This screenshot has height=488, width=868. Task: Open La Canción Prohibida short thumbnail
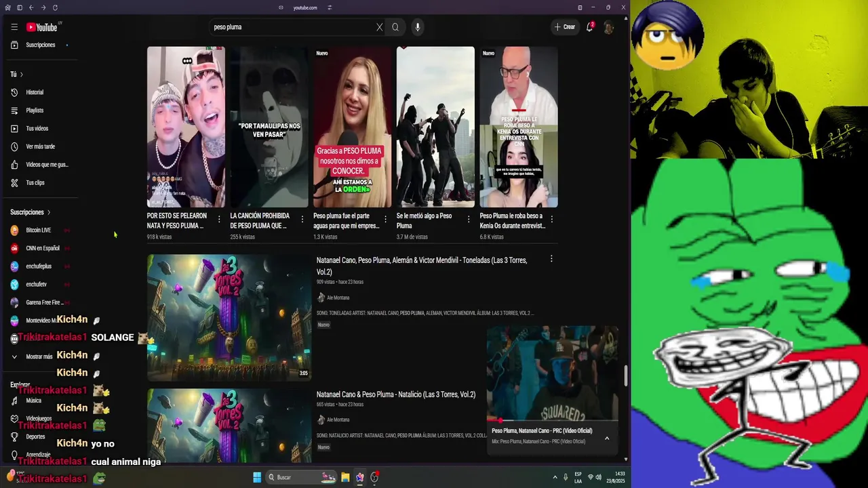click(269, 127)
